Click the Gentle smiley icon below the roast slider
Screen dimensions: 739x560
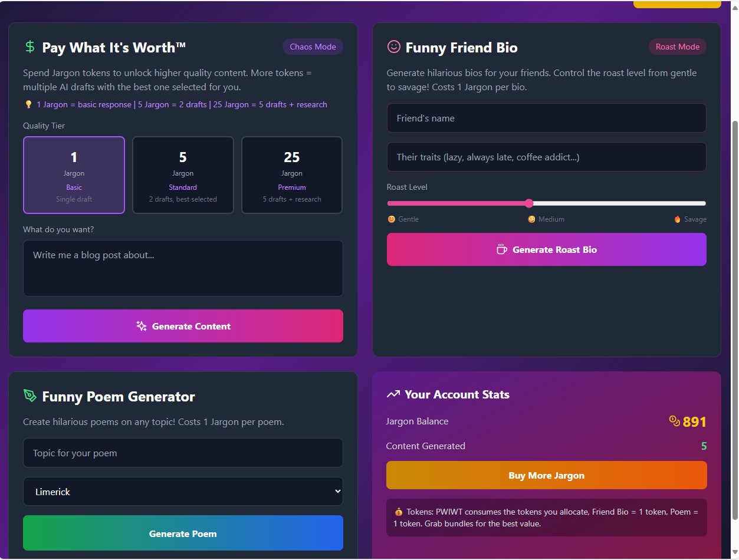point(391,219)
